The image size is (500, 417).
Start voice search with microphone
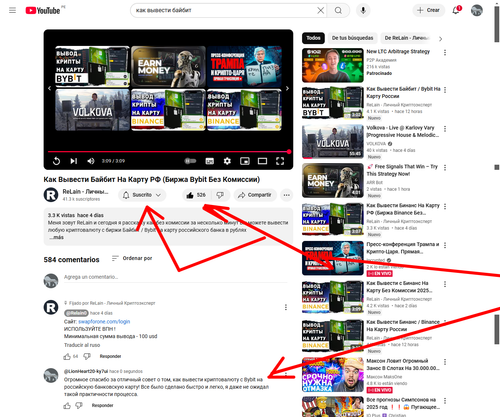pyautogui.click(x=363, y=10)
